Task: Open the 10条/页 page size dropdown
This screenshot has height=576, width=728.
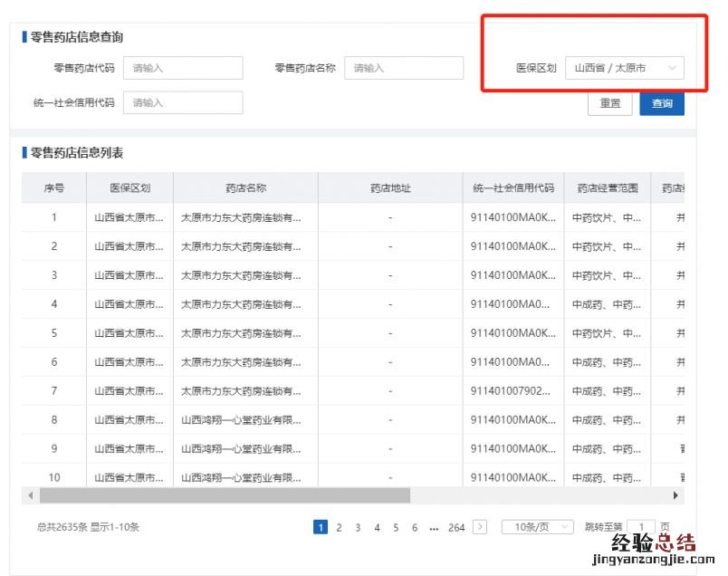Action: (538, 527)
